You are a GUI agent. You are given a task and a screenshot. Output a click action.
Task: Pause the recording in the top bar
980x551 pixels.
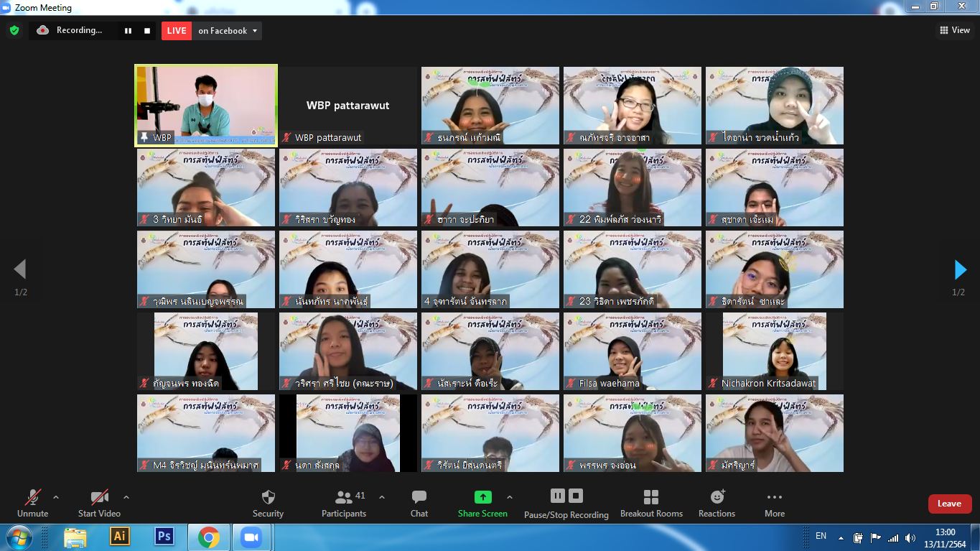tap(129, 31)
